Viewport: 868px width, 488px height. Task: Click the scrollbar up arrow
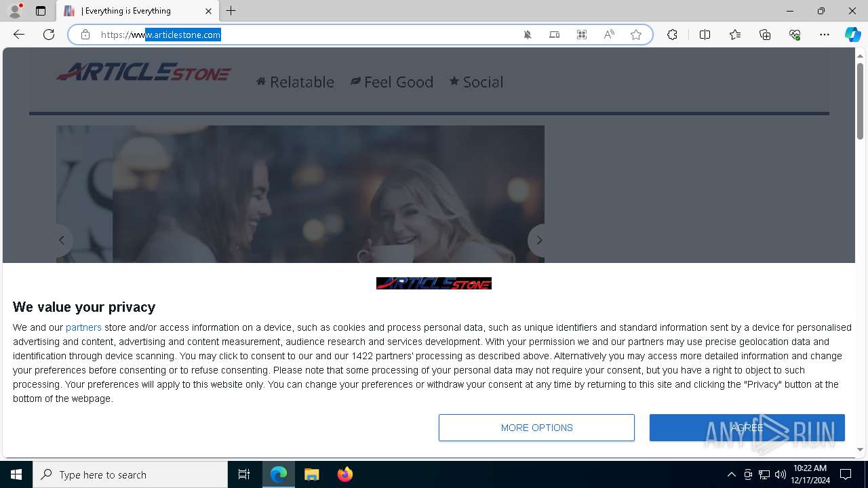click(x=861, y=55)
